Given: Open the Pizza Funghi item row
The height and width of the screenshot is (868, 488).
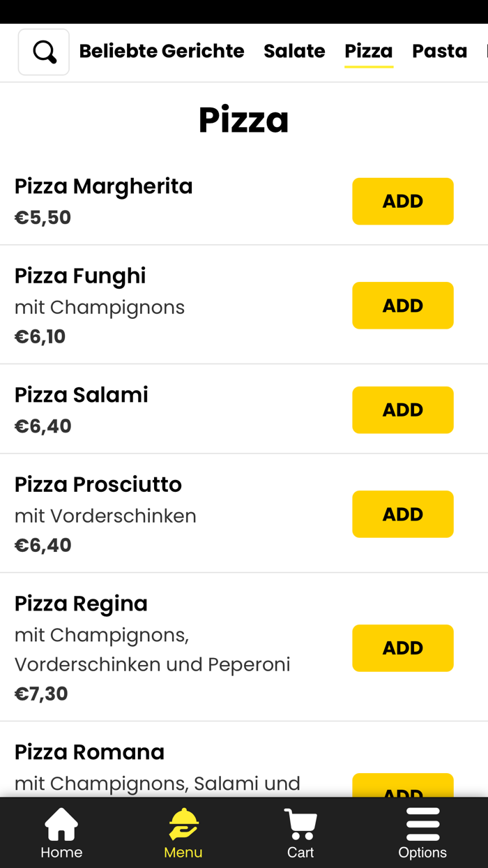Looking at the screenshot, I should tap(79, 276).
